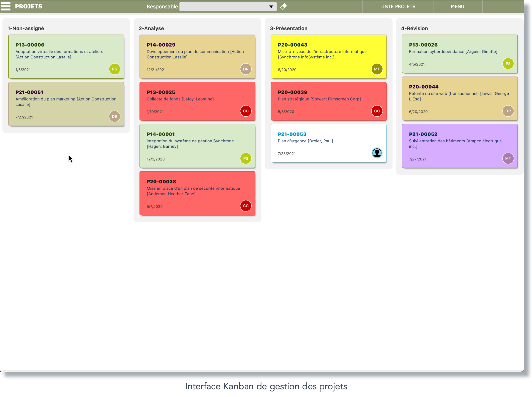
Task: Open project P14-00001 title
Action: [x=161, y=134]
